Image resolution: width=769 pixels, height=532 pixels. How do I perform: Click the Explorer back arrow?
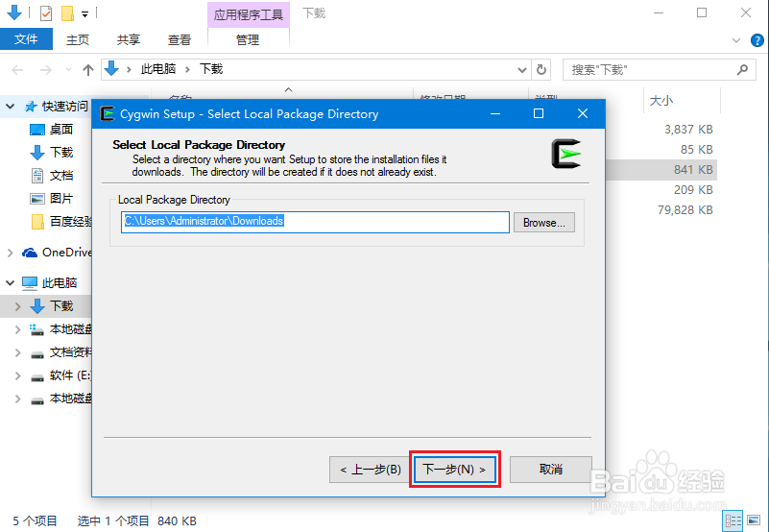(x=17, y=70)
